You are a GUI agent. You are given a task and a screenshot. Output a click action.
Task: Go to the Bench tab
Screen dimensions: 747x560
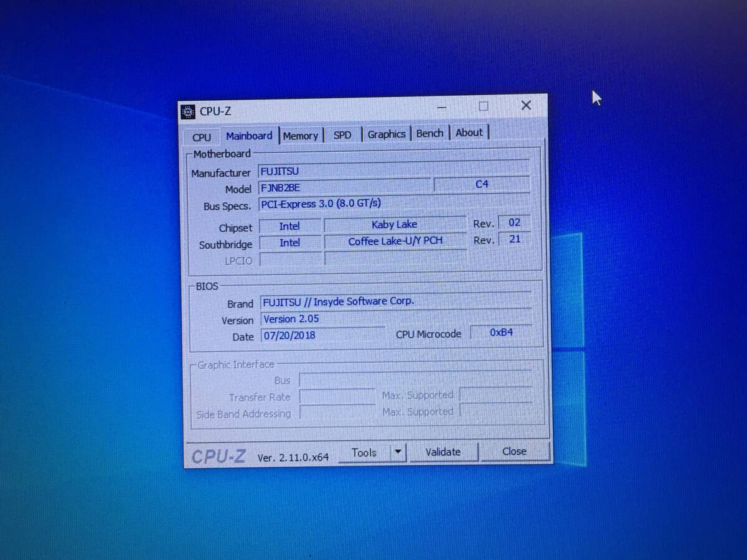click(x=430, y=133)
